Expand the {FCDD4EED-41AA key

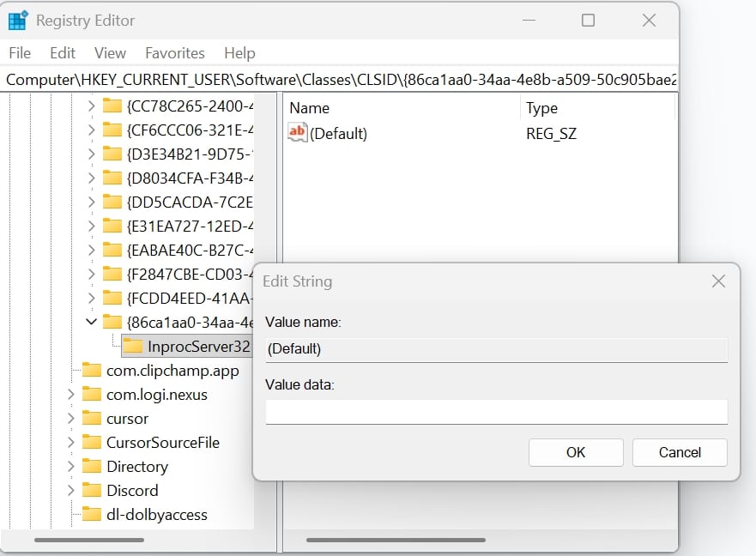92,298
